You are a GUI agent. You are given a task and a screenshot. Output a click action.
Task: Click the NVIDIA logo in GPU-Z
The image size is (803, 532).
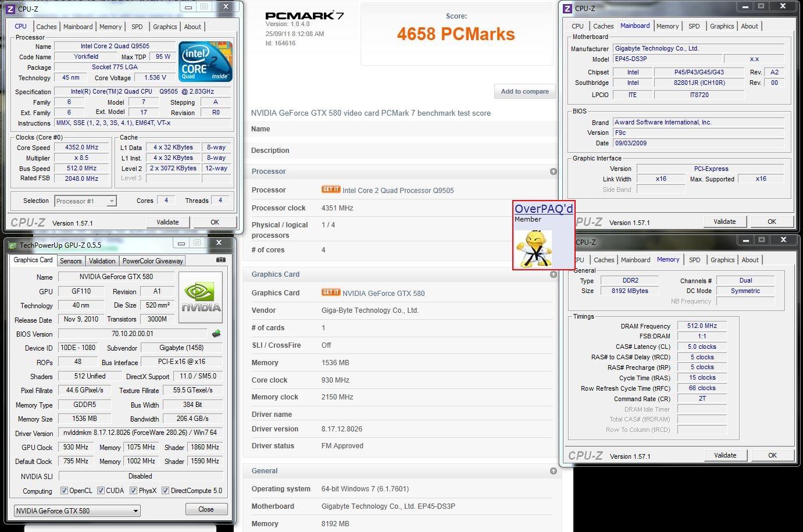(200, 297)
